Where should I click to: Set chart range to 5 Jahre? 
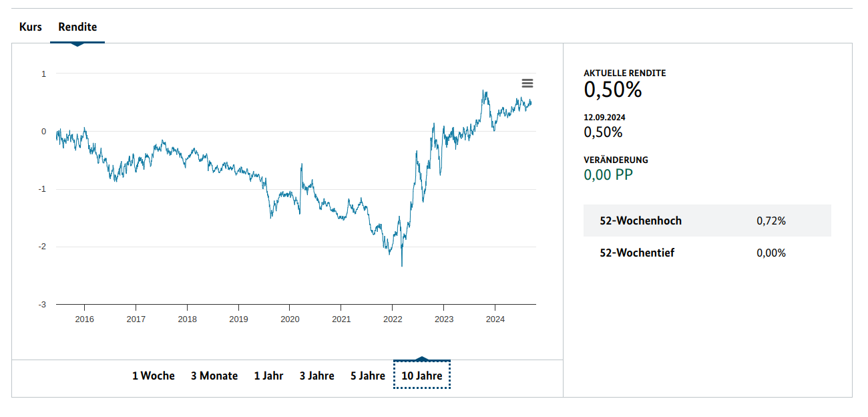click(368, 376)
